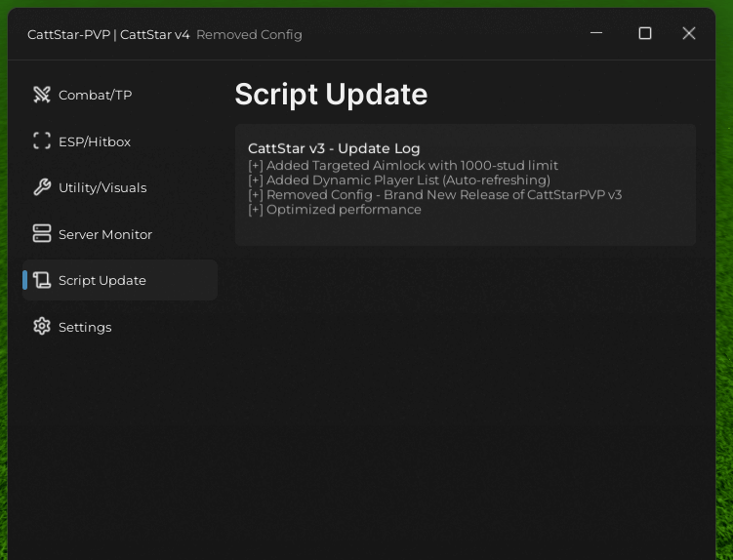Image resolution: width=733 pixels, height=560 pixels.
Task: Minimize the CattStar window
Action: pos(596,33)
